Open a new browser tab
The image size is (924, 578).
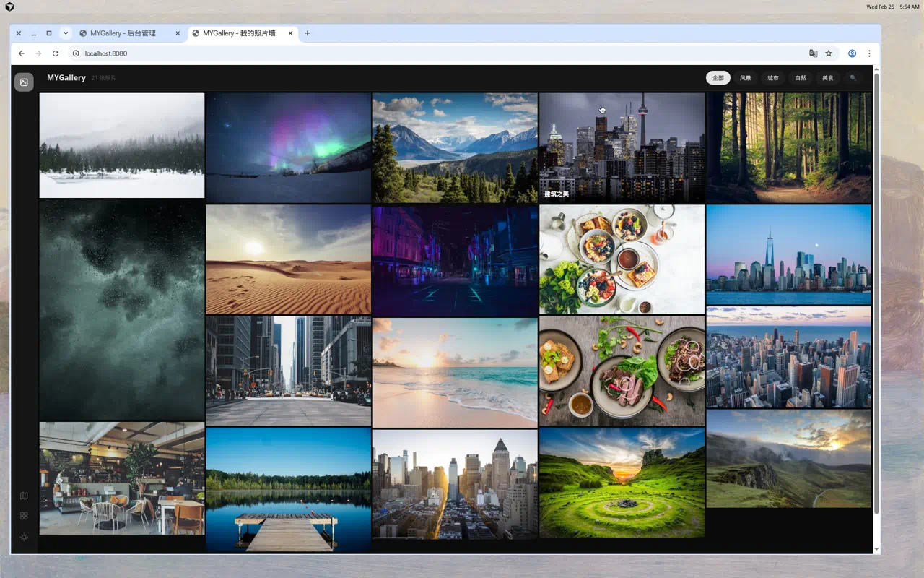click(x=308, y=33)
